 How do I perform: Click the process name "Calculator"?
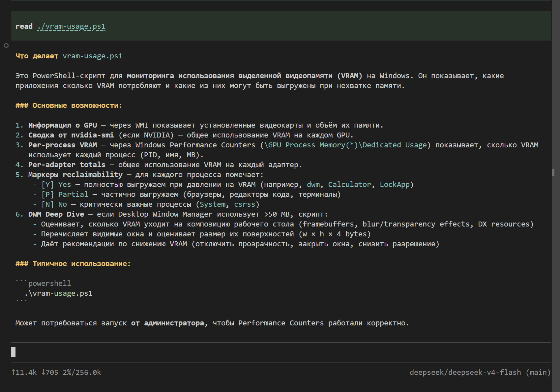pyautogui.click(x=350, y=185)
